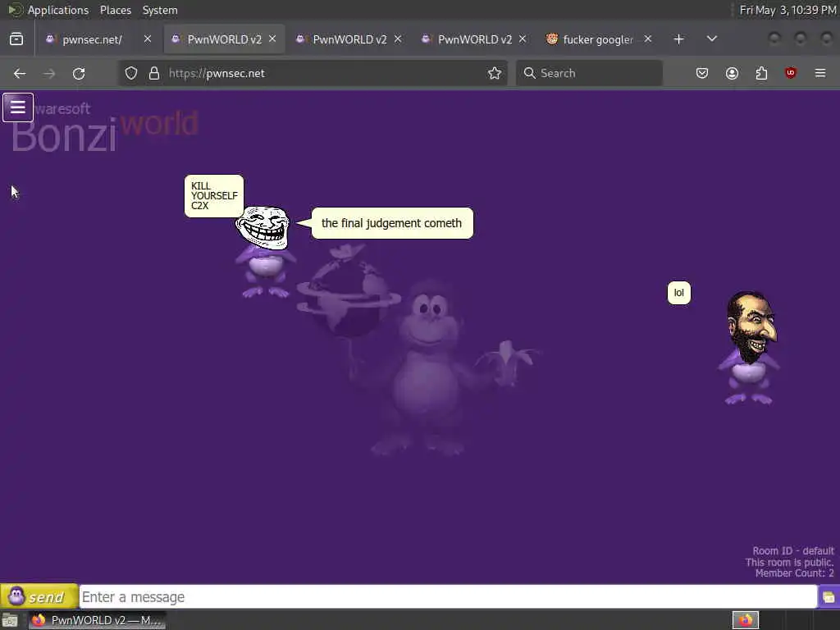840x630 pixels.
Task: Close the fucker googler tab
Action: pyautogui.click(x=648, y=39)
